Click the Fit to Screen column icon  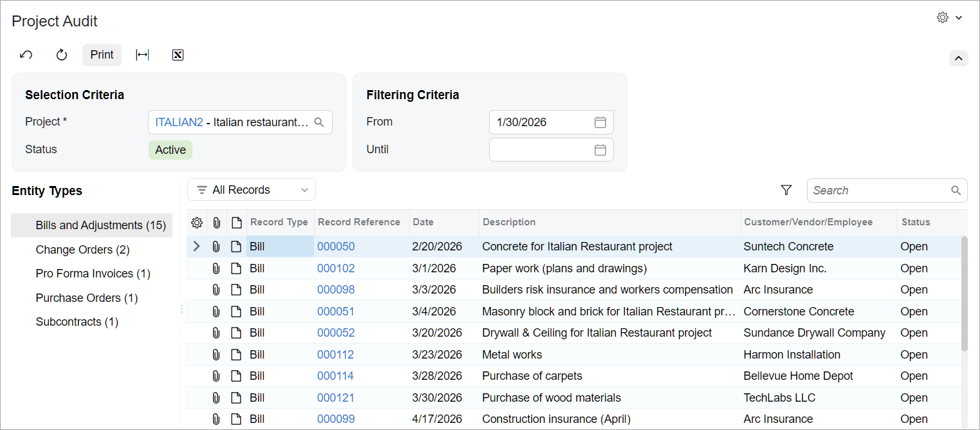(x=142, y=55)
